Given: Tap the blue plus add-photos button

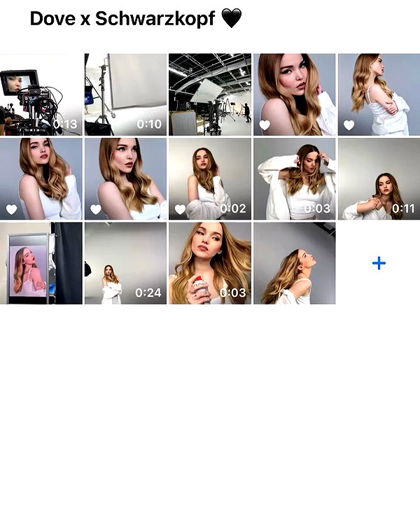Looking at the screenshot, I should pyautogui.click(x=379, y=263).
